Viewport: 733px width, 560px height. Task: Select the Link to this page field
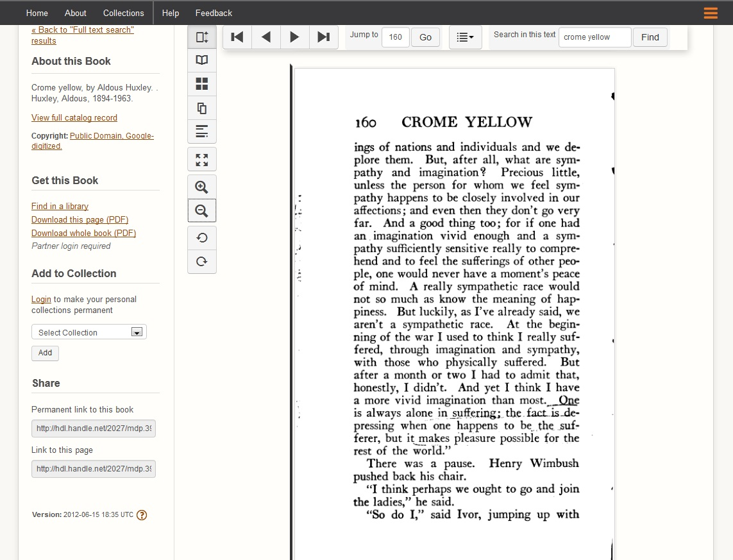pyautogui.click(x=94, y=469)
